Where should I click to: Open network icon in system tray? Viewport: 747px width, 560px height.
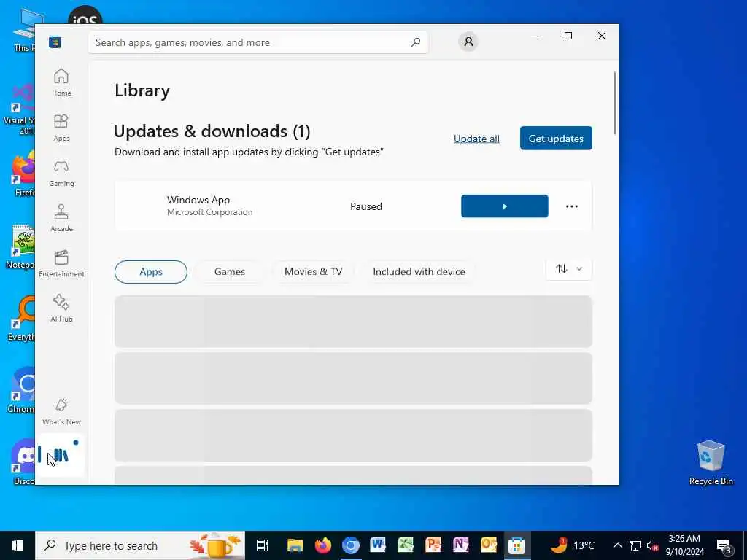(x=635, y=545)
